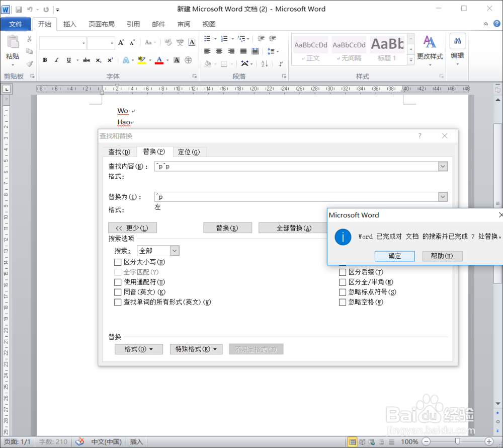Apply underline to selected text

[68, 60]
